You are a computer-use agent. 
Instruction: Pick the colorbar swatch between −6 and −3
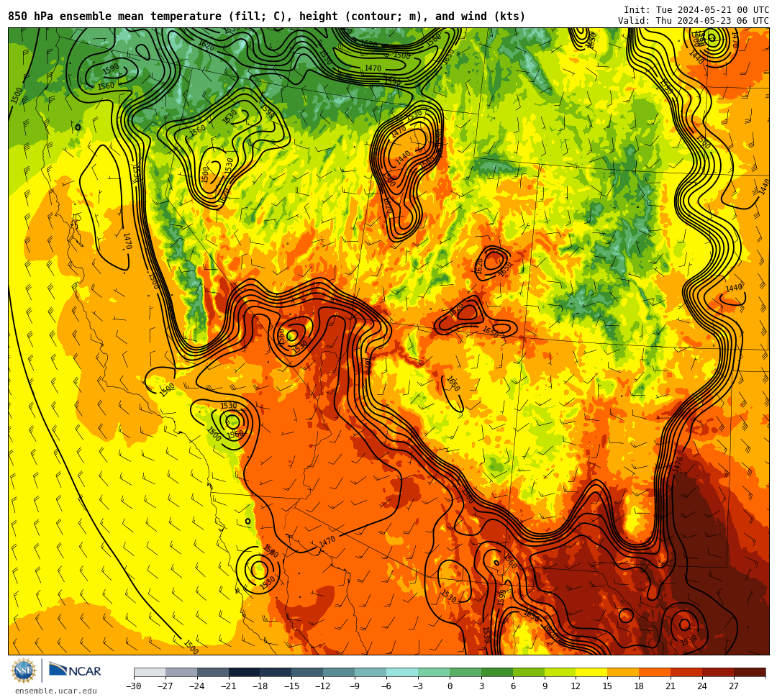pos(402,672)
